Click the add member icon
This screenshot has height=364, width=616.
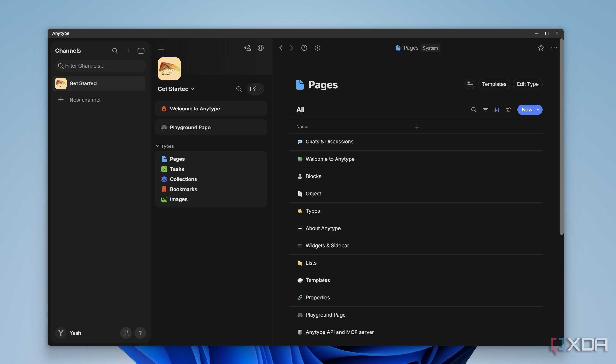[x=247, y=48]
